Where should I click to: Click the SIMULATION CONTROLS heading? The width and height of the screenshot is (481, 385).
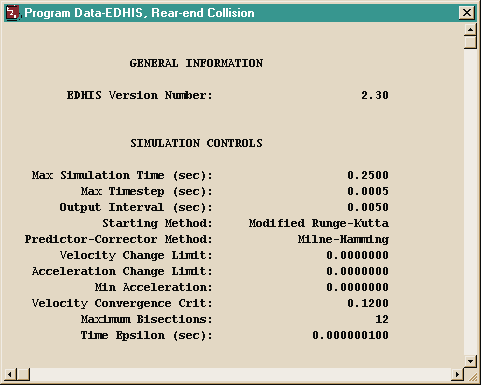pos(196,143)
